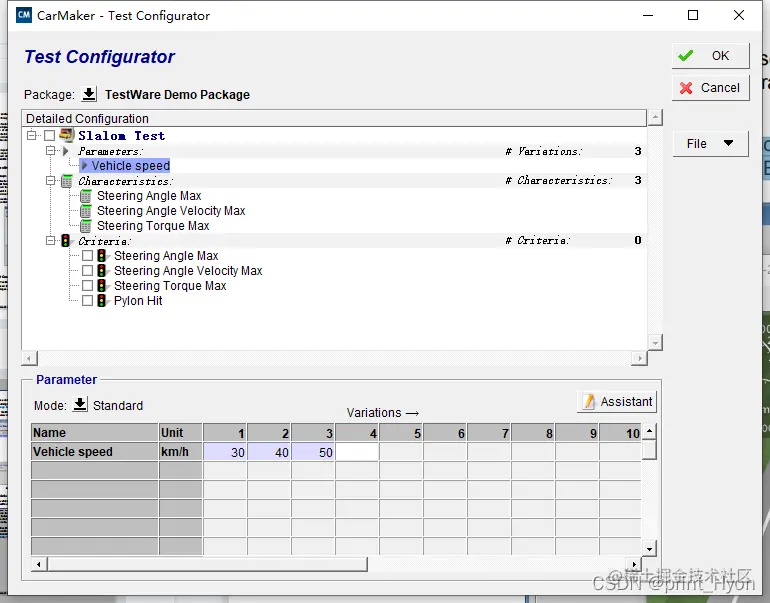770x603 pixels.
Task: Click the Steering Torque Max characteristic icon
Action: pyautogui.click(x=85, y=226)
